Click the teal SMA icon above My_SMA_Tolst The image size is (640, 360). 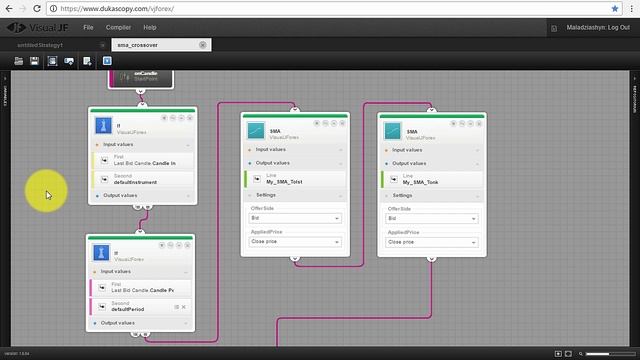pyautogui.click(x=256, y=131)
